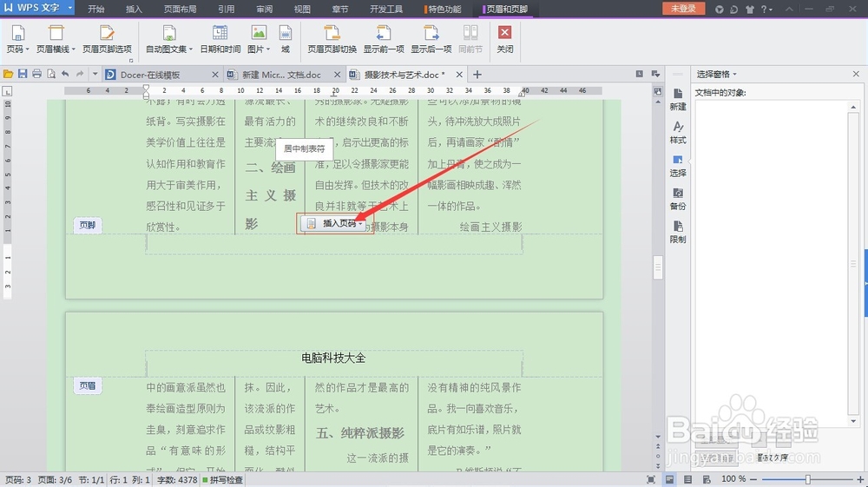Click the open folder icon in quick toolbar
This screenshot has height=487, width=868.
click(8, 74)
